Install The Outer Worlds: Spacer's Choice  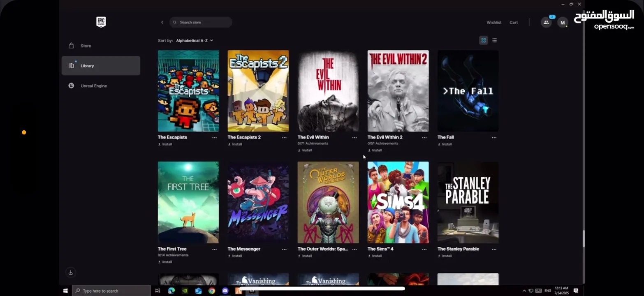point(305,256)
